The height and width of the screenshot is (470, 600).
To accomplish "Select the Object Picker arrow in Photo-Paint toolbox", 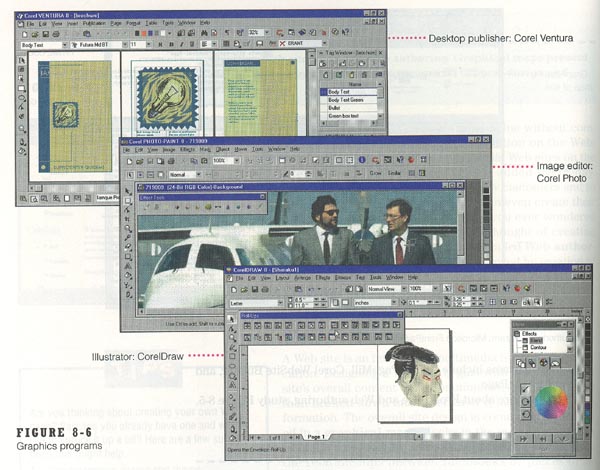I will pos(128,191).
